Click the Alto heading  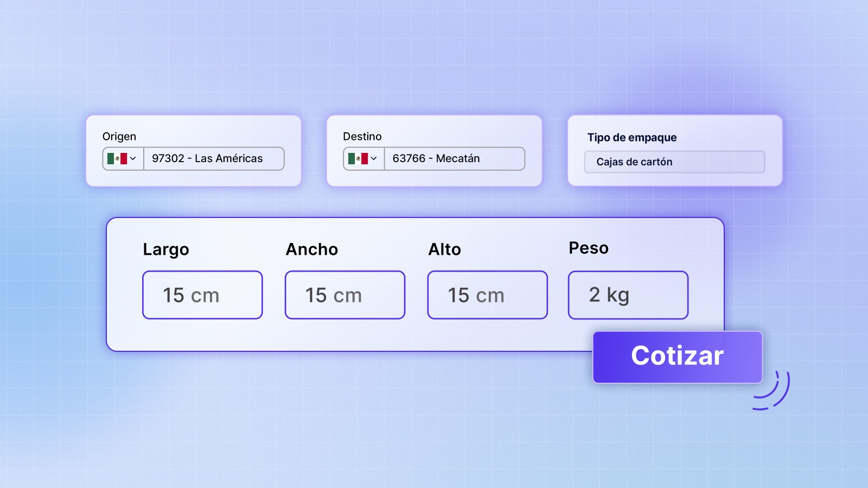click(x=445, y=249)
